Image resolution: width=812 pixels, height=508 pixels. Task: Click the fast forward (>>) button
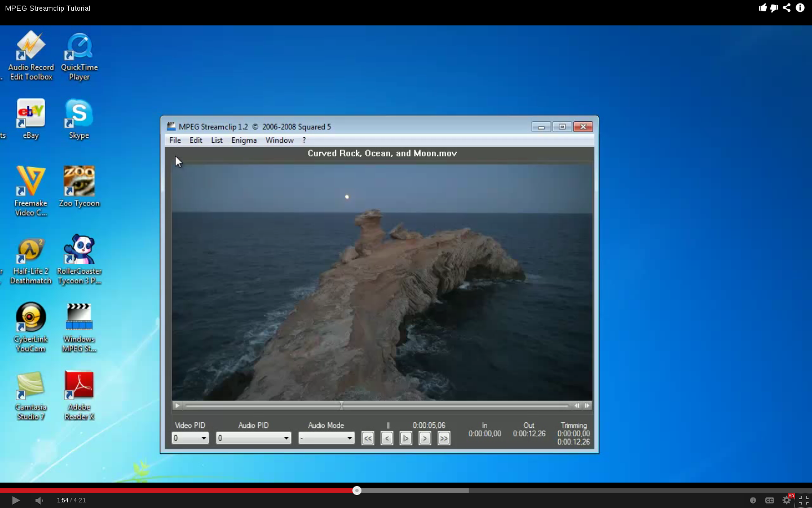tap(444, 439)
